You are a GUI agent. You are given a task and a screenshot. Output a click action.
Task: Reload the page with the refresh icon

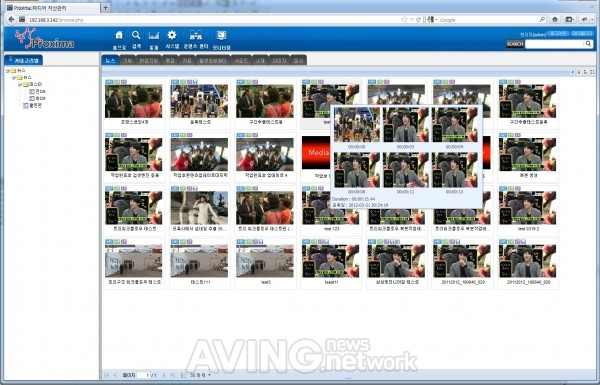coord(418,19)
